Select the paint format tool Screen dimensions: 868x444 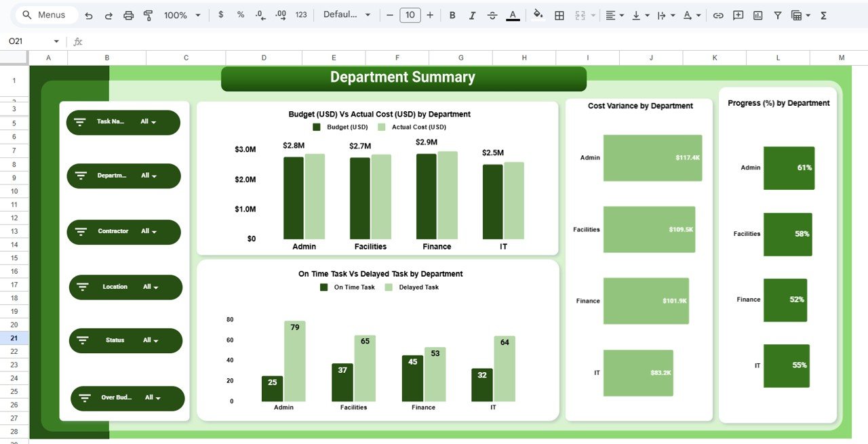click(x=148, y=14)
